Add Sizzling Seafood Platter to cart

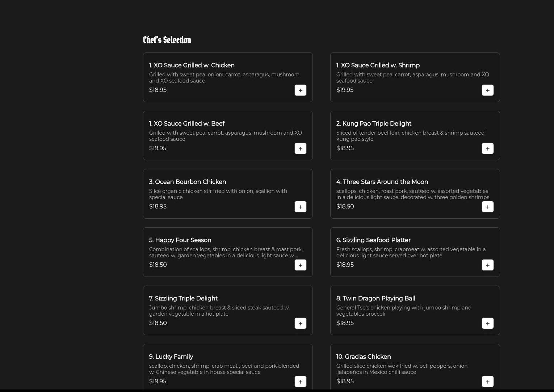point(488,265)
